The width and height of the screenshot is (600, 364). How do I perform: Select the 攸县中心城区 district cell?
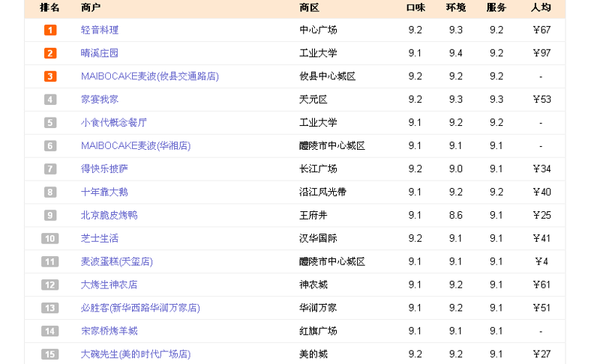click(328, 76)
